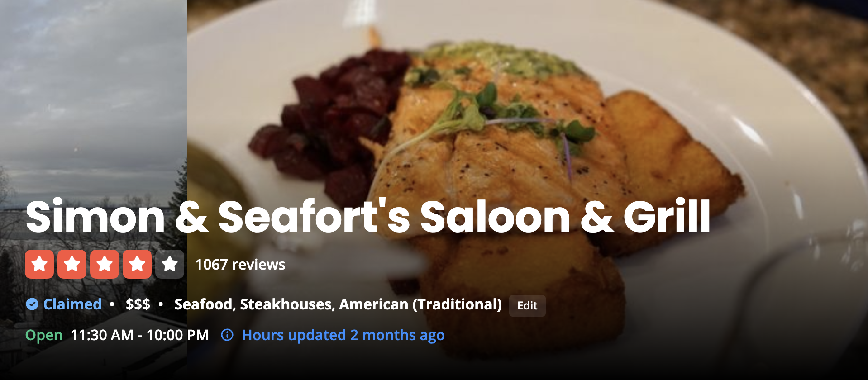
Task: Click the Edit button next to categories
Action: [527, 306]
